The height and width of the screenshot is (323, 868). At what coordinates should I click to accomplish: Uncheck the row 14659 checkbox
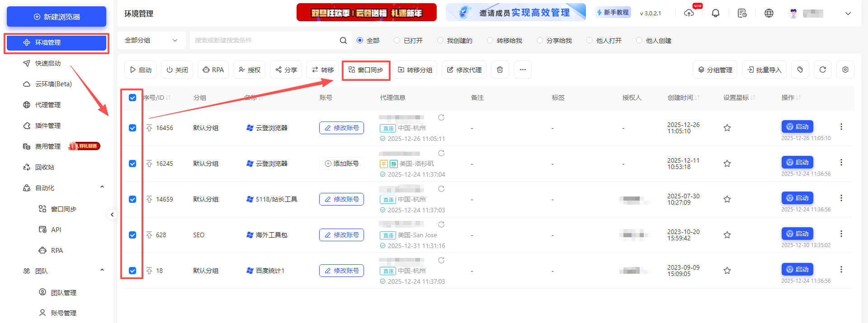click(x=132, y=199)
